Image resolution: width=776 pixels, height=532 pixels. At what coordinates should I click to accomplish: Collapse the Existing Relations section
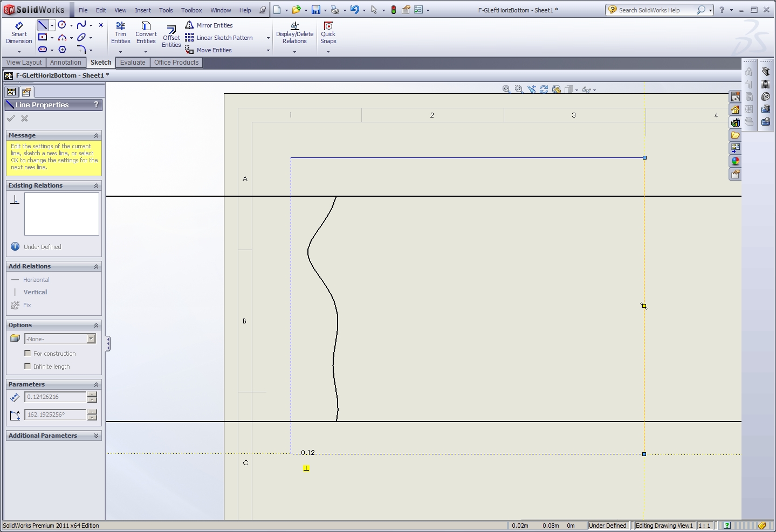coord(96,185)
